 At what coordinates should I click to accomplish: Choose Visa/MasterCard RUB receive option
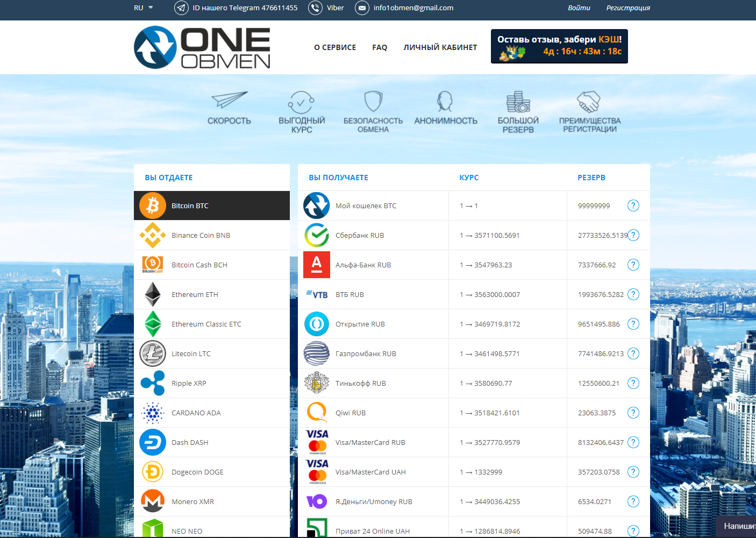(x=373, y=442)
